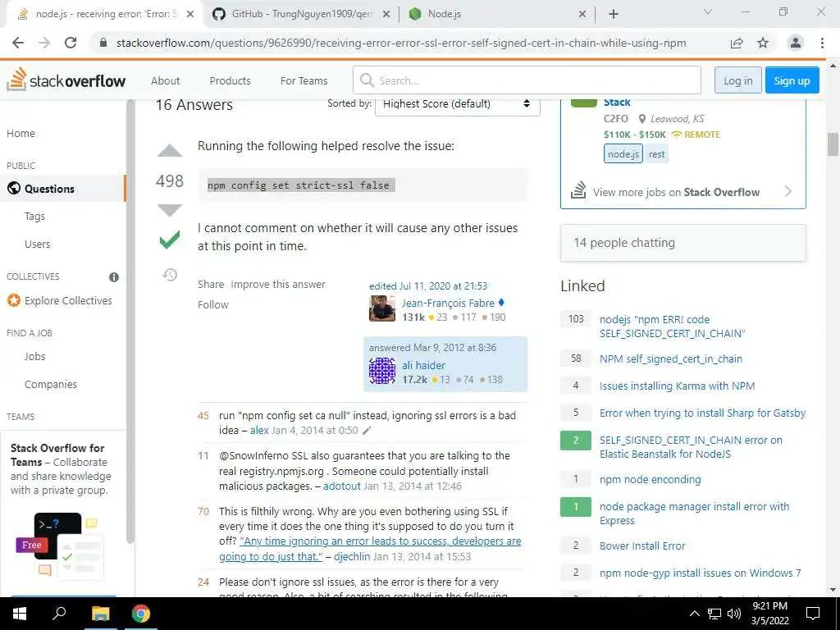Image resolution: width=840 pixels, height=630 pixels.
Task: Click the browser forward arrow
Action: 44,43
